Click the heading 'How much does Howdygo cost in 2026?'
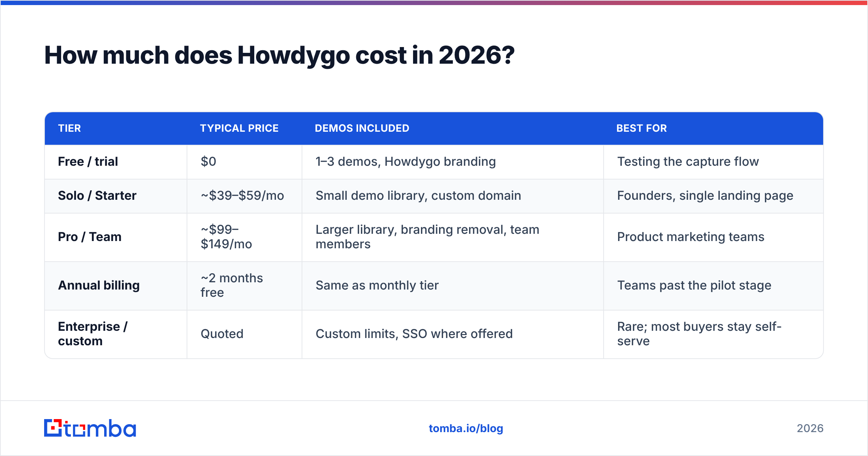868x456 pixels. point(279,55)
